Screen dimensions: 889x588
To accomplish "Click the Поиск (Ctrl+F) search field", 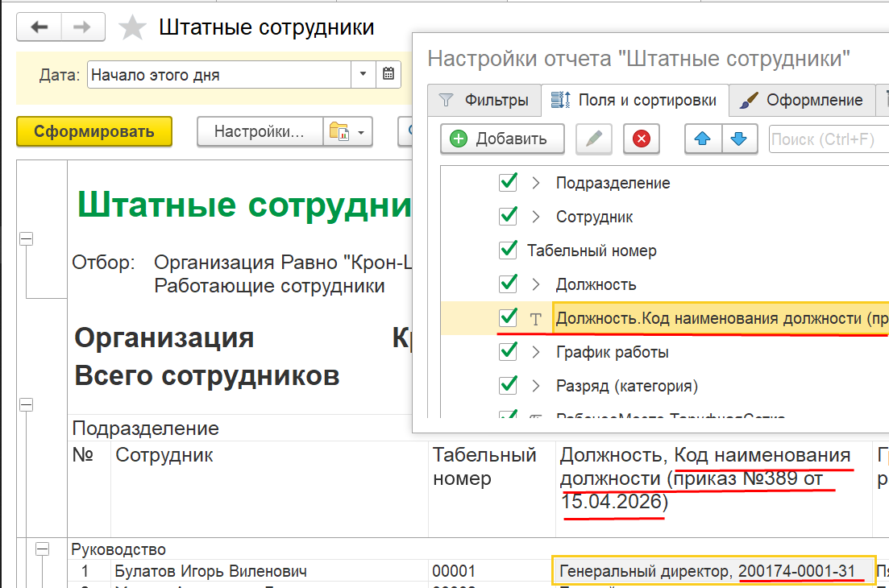I will coord(829,139).
